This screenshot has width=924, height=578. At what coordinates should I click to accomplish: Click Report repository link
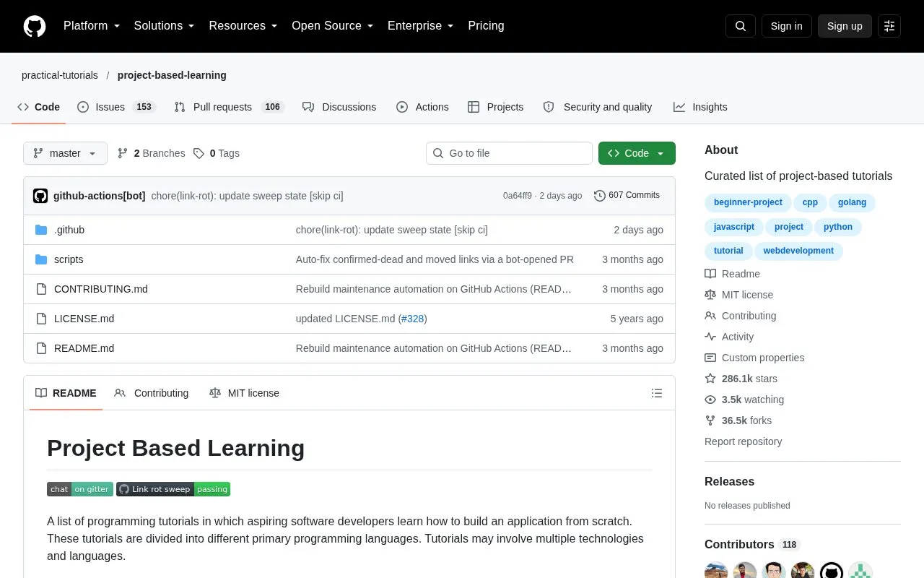coord(743,441)
